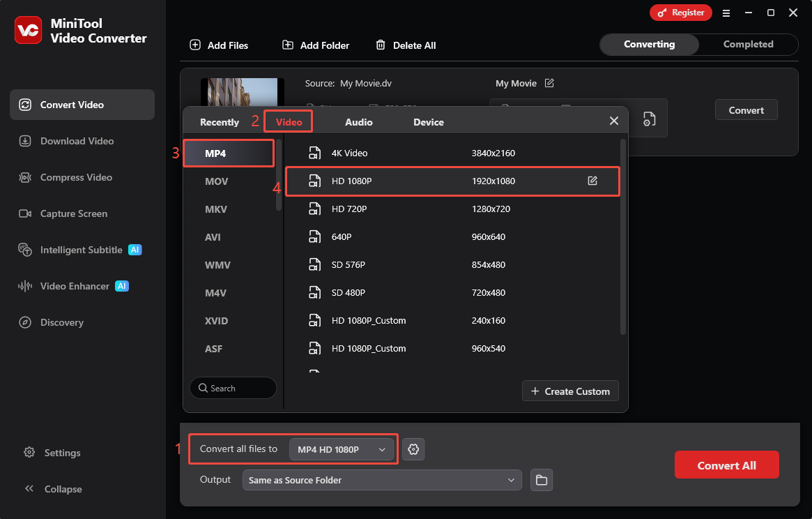Open the Download Video section

coord(82,141)
